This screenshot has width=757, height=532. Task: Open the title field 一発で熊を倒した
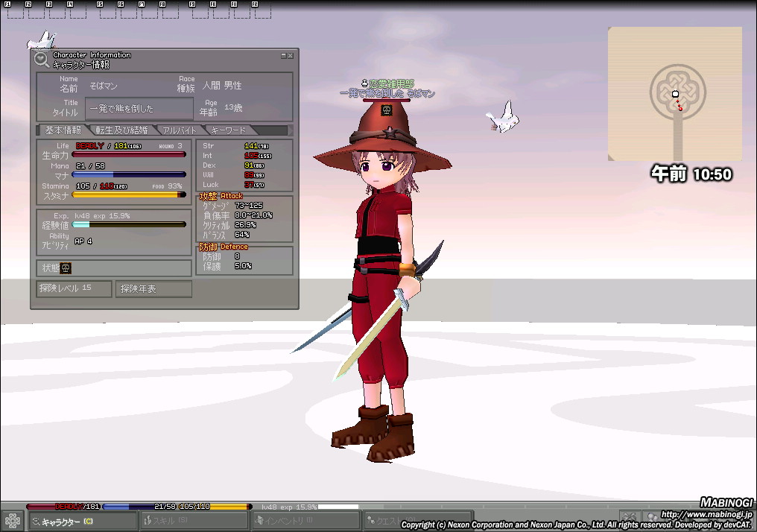139,109
